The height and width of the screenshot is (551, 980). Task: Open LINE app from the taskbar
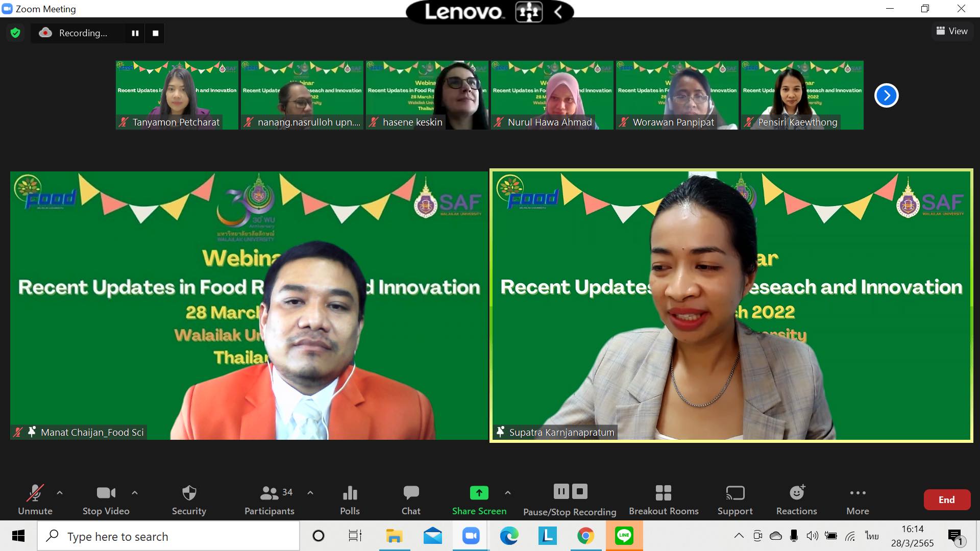(624, 536)
